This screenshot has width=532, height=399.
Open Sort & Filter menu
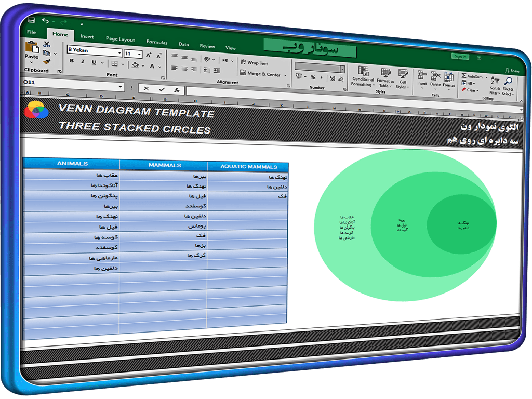pos(495,85)
